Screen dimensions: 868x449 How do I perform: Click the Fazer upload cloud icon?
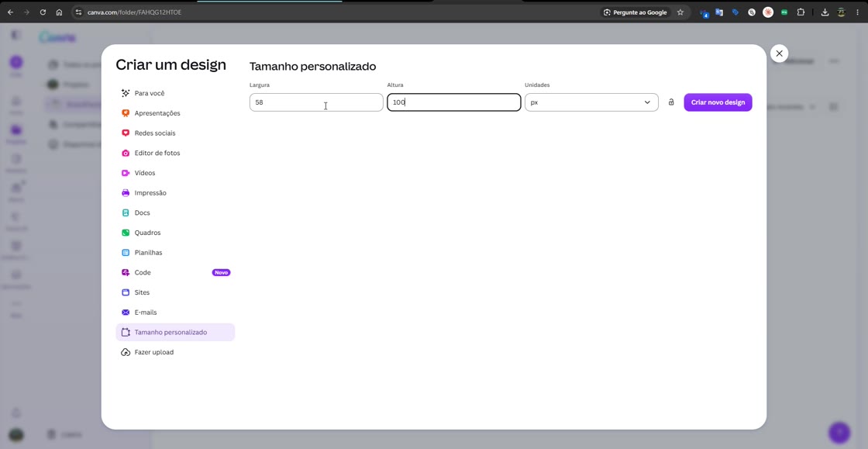click(126, 352)
